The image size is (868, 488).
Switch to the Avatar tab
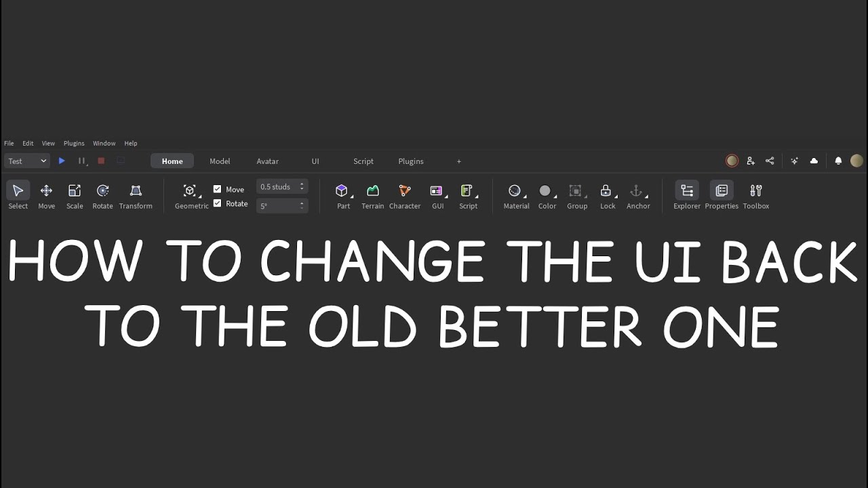point(267,161)
